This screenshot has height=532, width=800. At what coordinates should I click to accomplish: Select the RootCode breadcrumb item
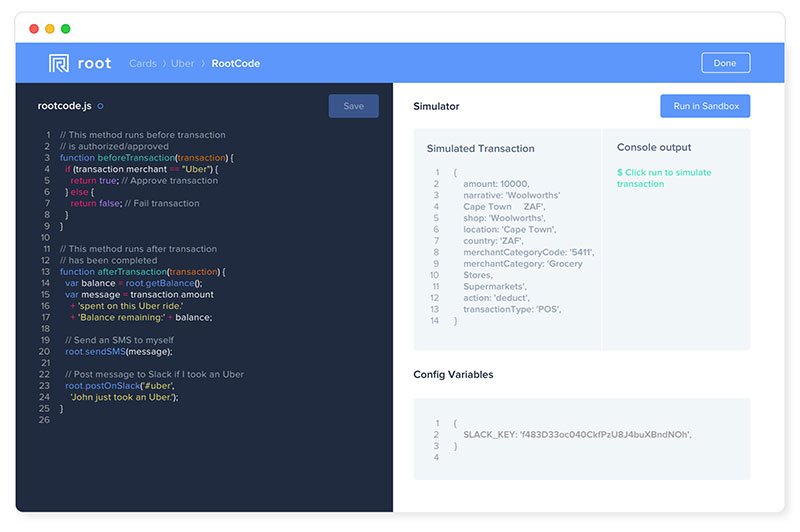tap(235, 64)
